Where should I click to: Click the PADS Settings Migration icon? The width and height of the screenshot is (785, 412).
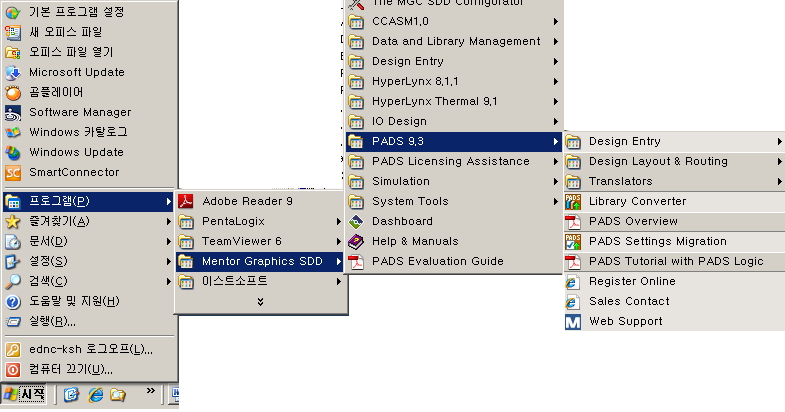tap(573, 242)
